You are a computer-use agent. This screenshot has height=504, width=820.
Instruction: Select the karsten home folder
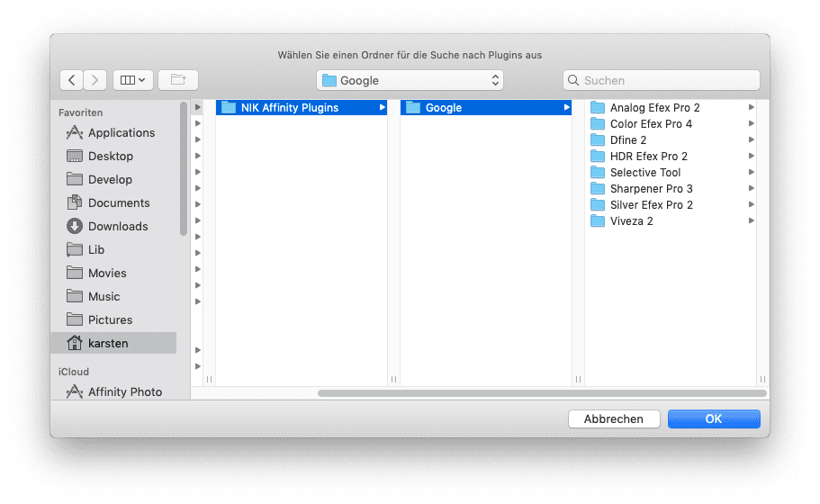click(x=114, y=343)
